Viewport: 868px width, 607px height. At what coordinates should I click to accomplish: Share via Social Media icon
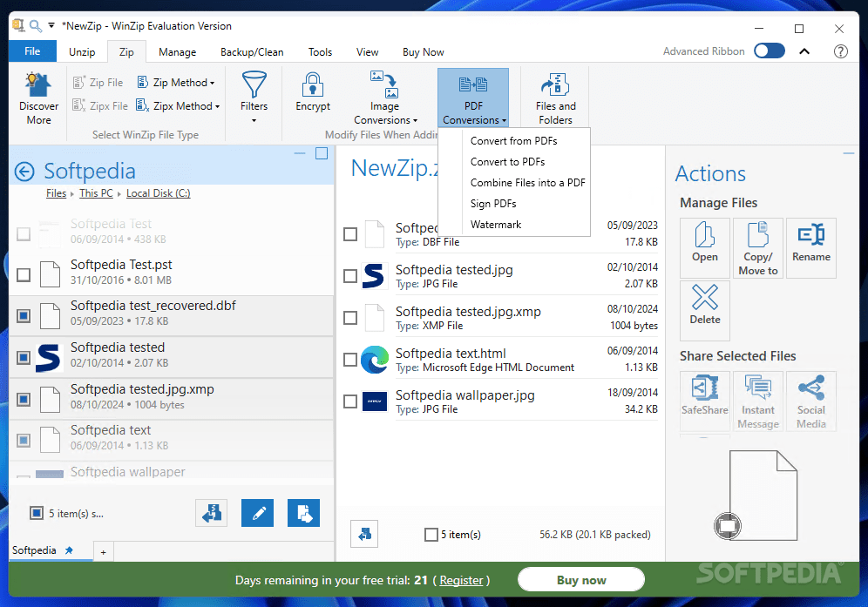pos(811,401)
